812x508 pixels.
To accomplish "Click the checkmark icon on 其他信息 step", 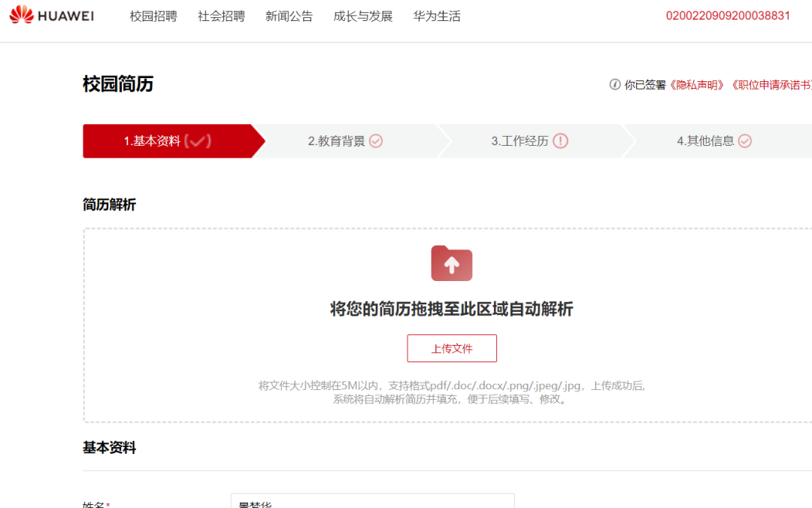I will pos(744,141).
